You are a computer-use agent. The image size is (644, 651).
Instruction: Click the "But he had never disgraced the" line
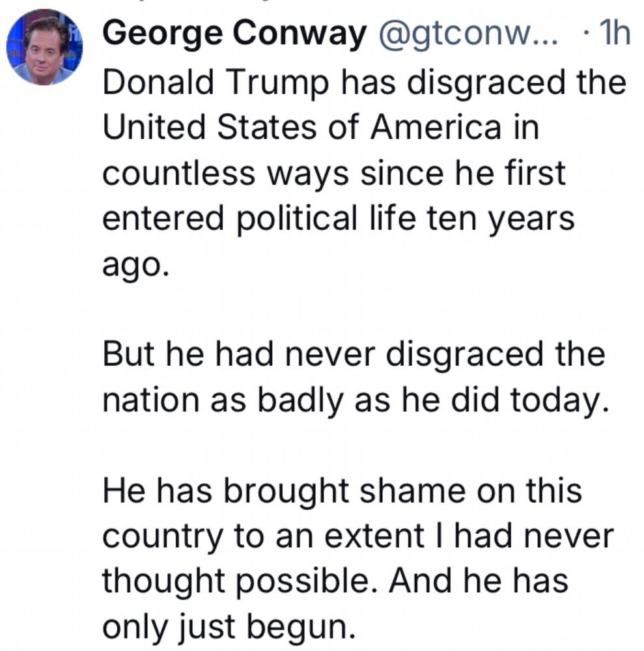point(354,355)
